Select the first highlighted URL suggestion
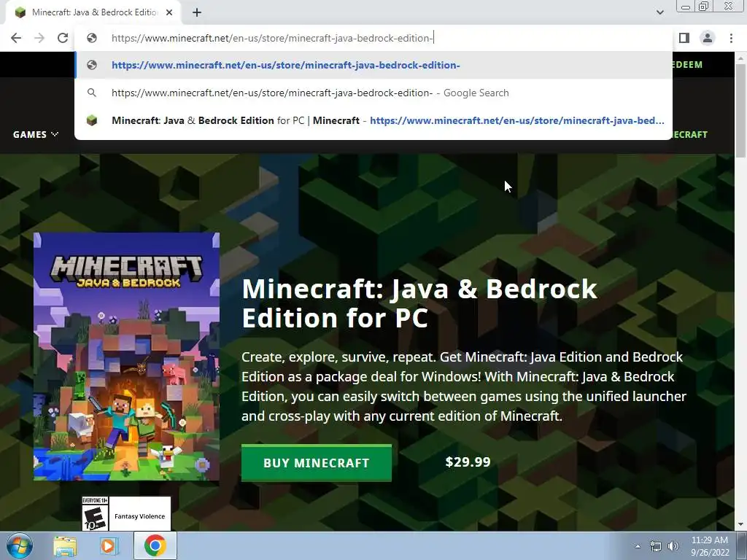This screenshot has height=560, width=747. click(x=373, y=65)
